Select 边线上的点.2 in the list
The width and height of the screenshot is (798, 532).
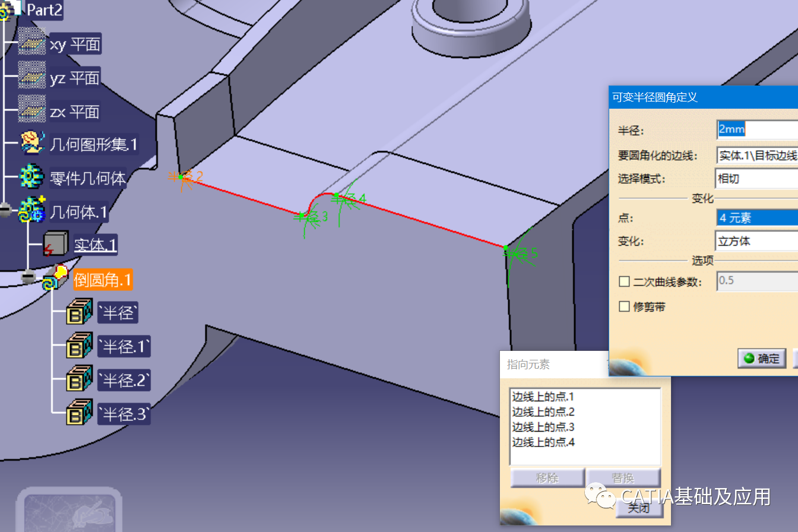click(543, 412)
